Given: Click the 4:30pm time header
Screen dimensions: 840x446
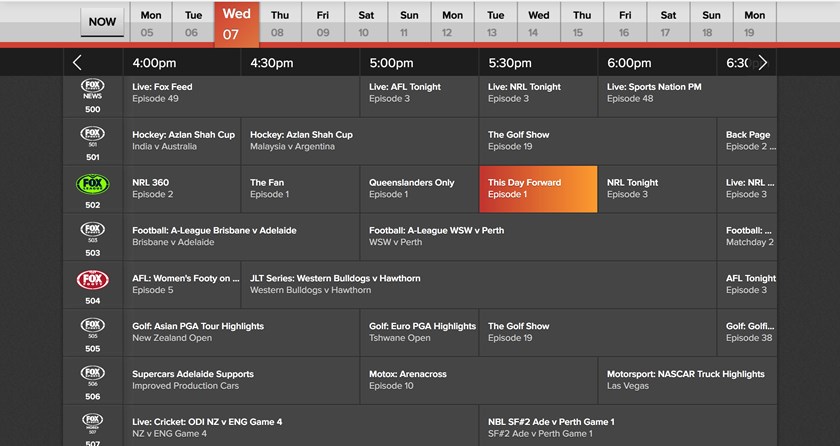Looking at the screenshot, I should click(272, 63).
